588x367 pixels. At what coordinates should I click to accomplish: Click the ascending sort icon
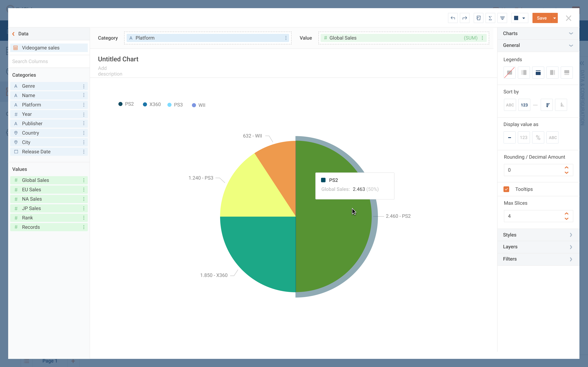click(561, 105)
